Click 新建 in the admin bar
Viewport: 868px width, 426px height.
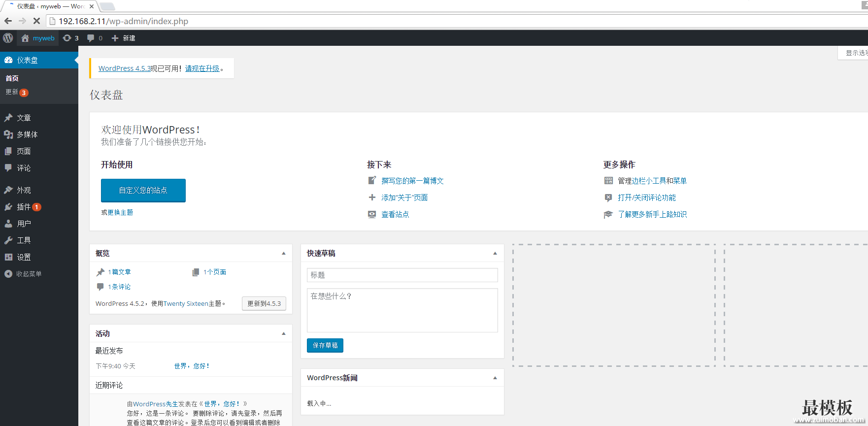click(x=129, y=38)
